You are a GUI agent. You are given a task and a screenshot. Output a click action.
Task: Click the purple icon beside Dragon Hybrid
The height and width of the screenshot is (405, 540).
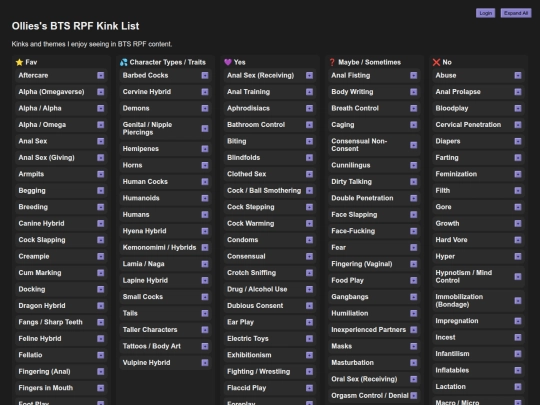point(101,306)
